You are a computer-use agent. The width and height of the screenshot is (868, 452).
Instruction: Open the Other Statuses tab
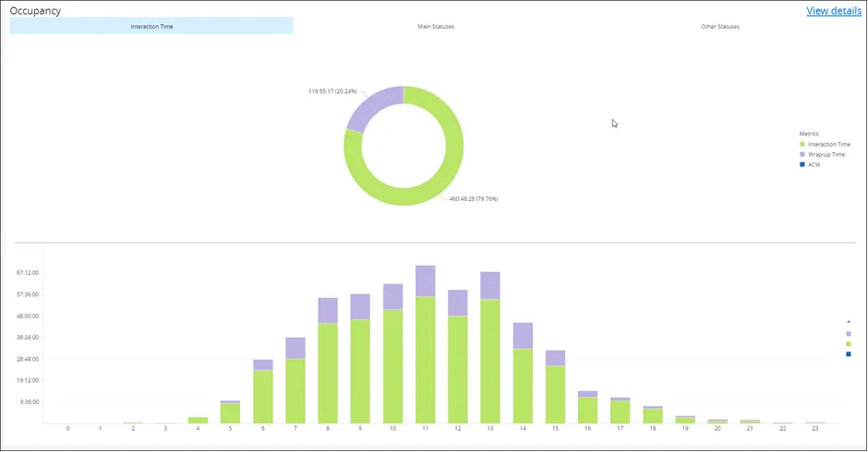[x=719, y=27]
